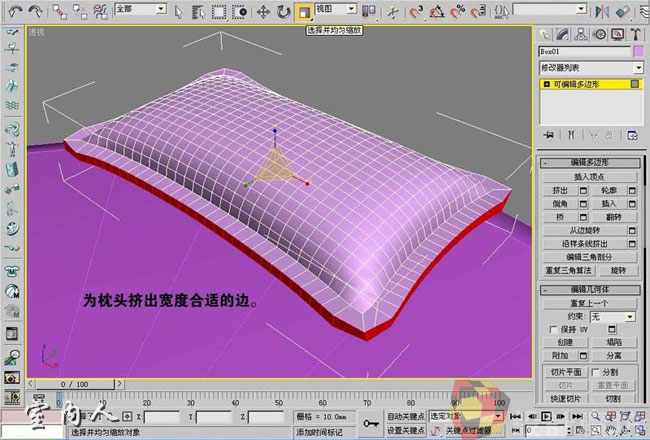
Task: Open the object color swatch beside Box01
Action: [x=638, y=52]
